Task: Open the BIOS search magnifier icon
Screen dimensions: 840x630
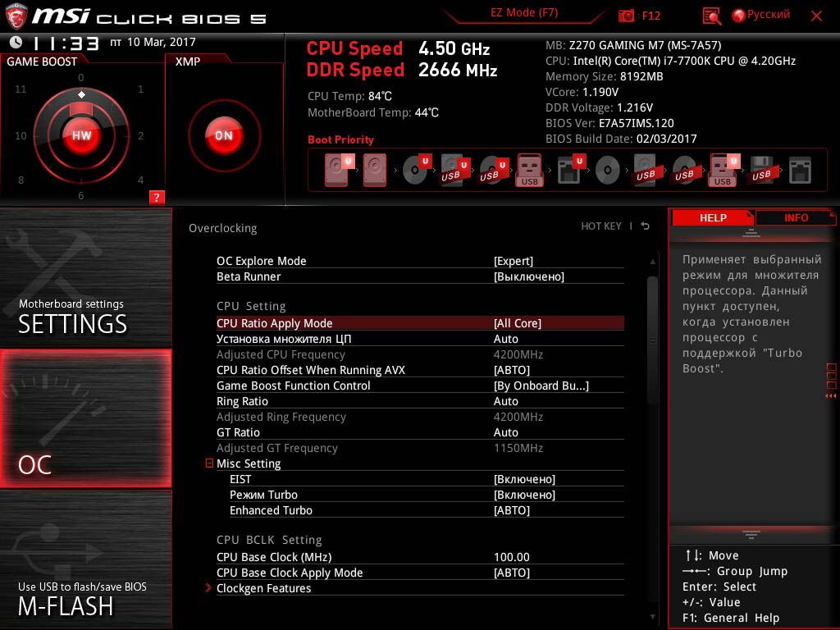Action: tap(711, 16)
